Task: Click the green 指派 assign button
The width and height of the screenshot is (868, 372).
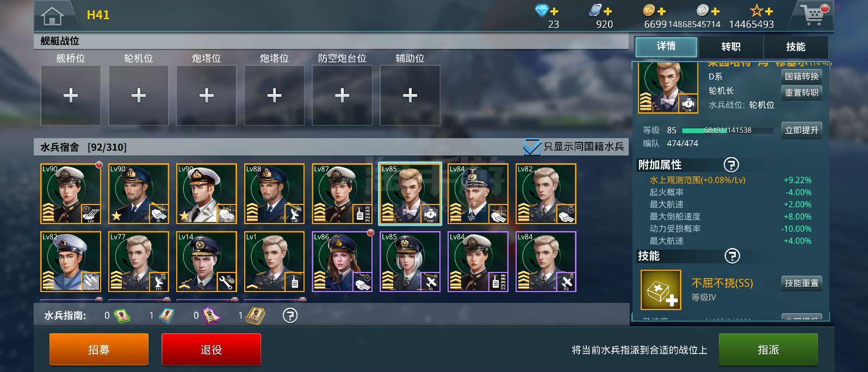Action: click(x=768, y=349)
